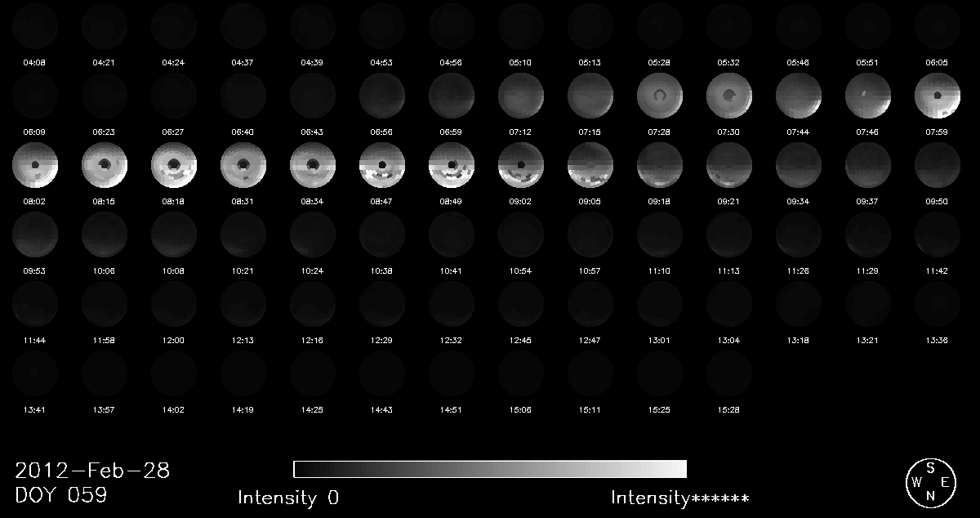Click the 12:32 time label
This screenshot has width=980, height=518.
(452, 340)
